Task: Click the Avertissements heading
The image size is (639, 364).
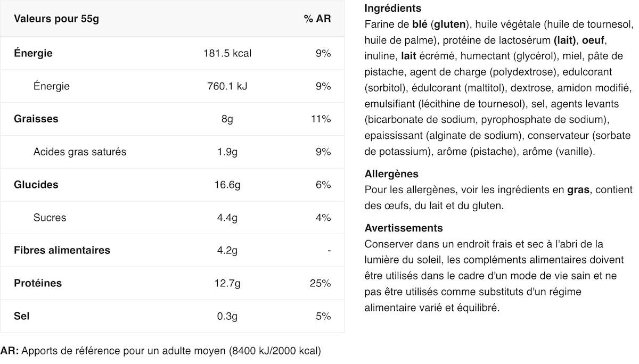Action: (x=404, y=228)
